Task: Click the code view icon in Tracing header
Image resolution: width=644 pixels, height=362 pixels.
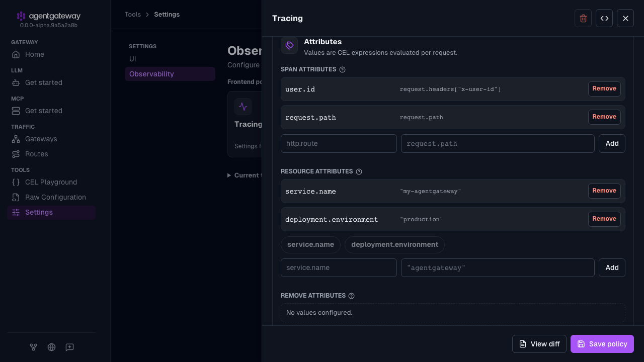Action: coord(604,18)
